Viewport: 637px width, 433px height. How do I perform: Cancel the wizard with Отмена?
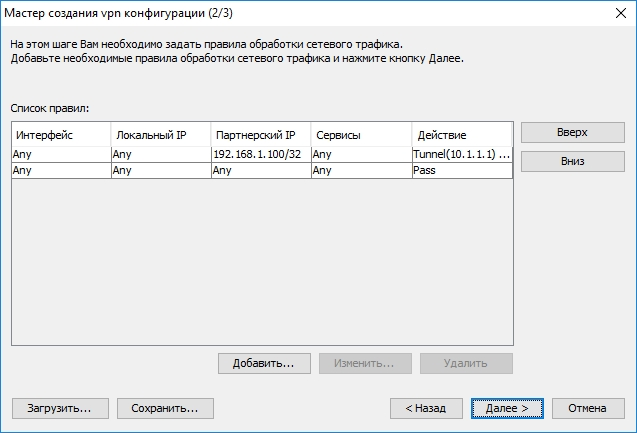(588, 408)
